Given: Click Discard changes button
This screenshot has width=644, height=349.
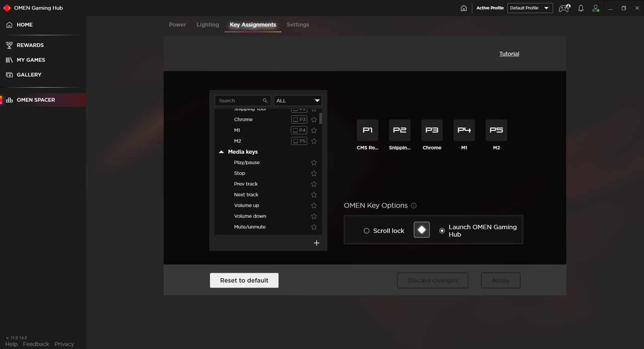Looking at the screenshot, I should [x=433, y=281].
